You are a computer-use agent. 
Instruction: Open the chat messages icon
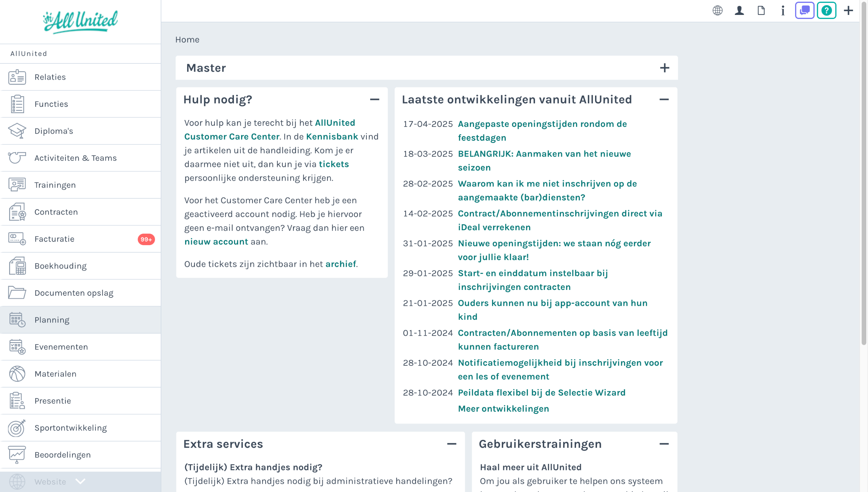click(805, 11)
